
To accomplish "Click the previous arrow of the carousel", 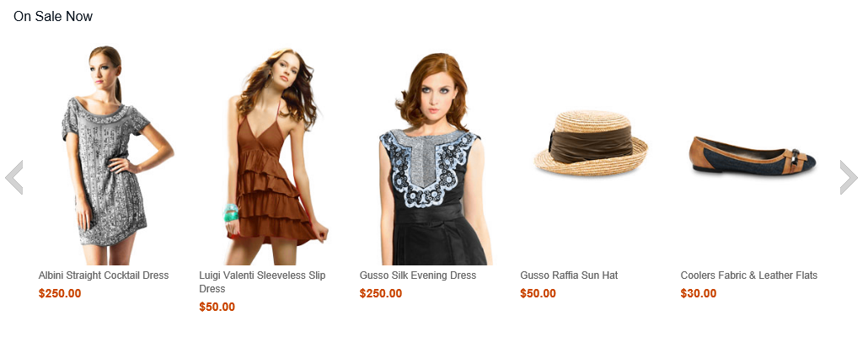I will coord(13,177).
